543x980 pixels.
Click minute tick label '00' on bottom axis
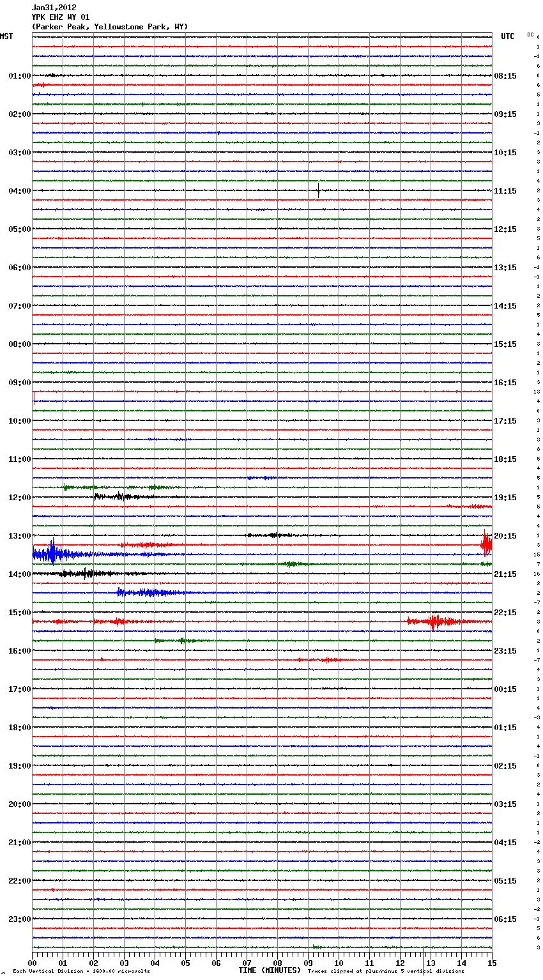tap(32, 963)
